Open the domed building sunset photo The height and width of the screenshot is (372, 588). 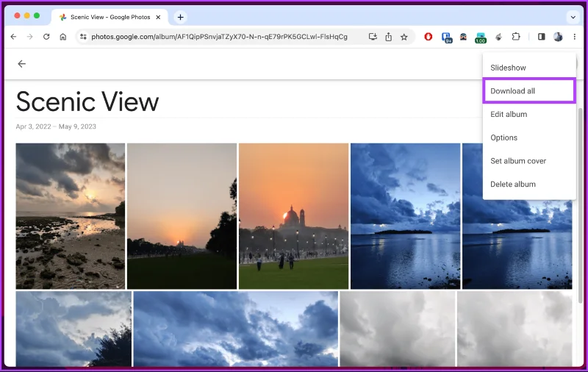coord(293,216)
